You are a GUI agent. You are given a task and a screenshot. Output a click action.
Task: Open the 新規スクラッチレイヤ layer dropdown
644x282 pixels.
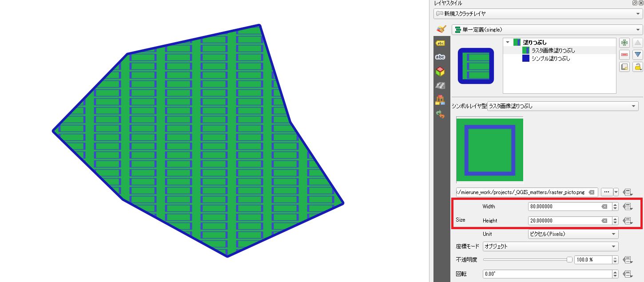click(538, 14)
